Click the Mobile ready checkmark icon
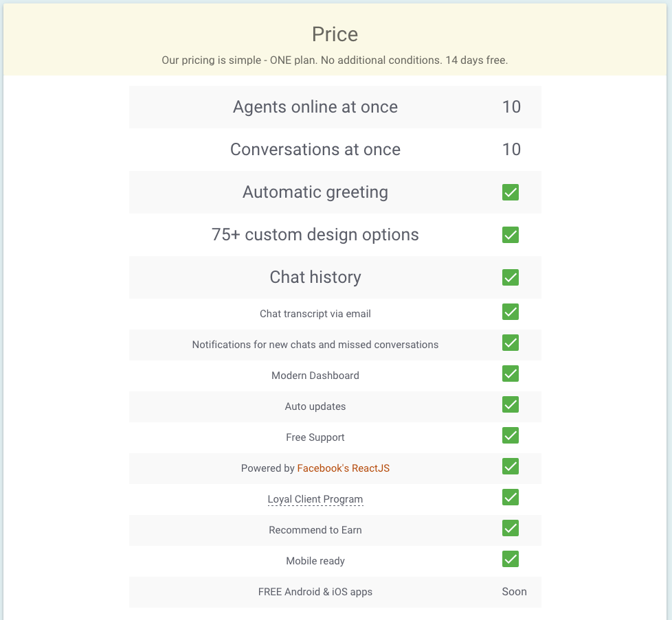This screenshot has height=620, width=672. (x=511, y=560)
